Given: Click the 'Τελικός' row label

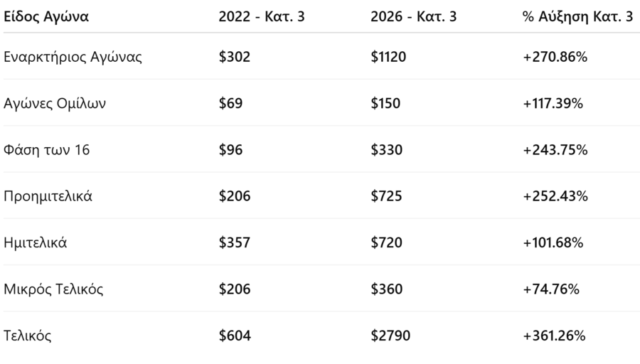Looking at the screenshot, I should 28,336.
